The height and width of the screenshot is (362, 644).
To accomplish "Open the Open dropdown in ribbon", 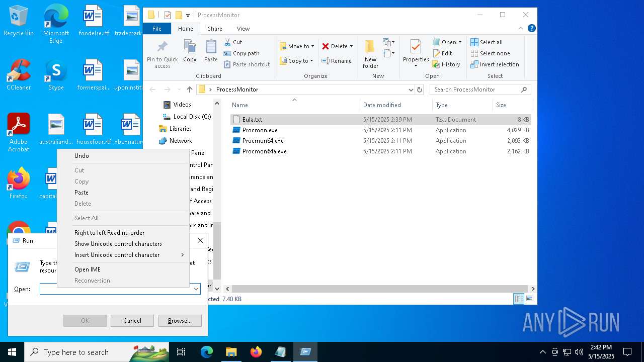I will point(447,42).
